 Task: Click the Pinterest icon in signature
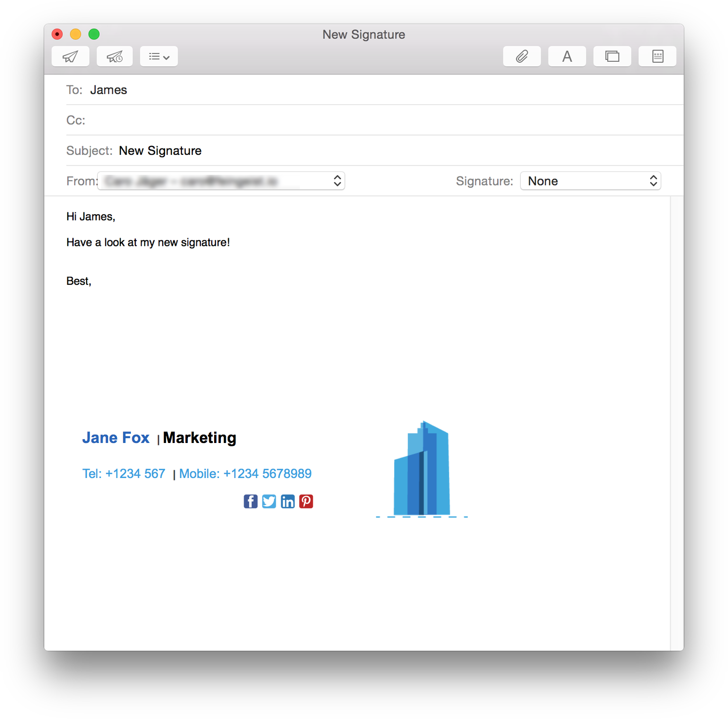click(306, 501)
